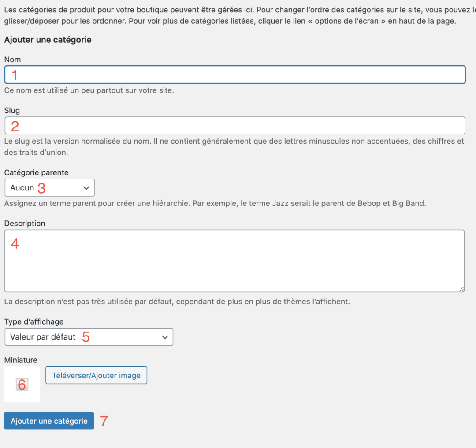The height and width of the screenshot is (448, 476).
Task: Click the Téléverser/Ajouter image button
Action: pos(96,375)
